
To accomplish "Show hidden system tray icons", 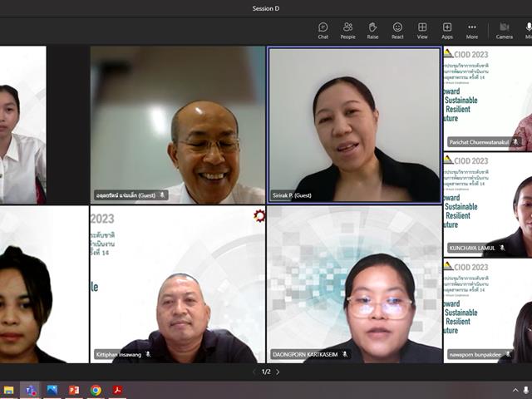I will (x=515, y=390).
